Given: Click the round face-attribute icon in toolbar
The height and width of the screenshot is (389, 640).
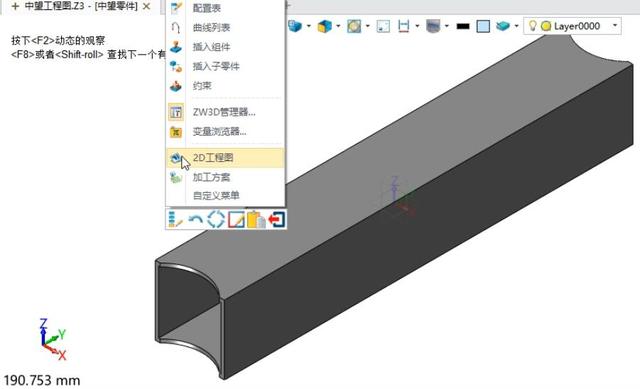Looking at the screenshot, I should (x=354, y=26).
